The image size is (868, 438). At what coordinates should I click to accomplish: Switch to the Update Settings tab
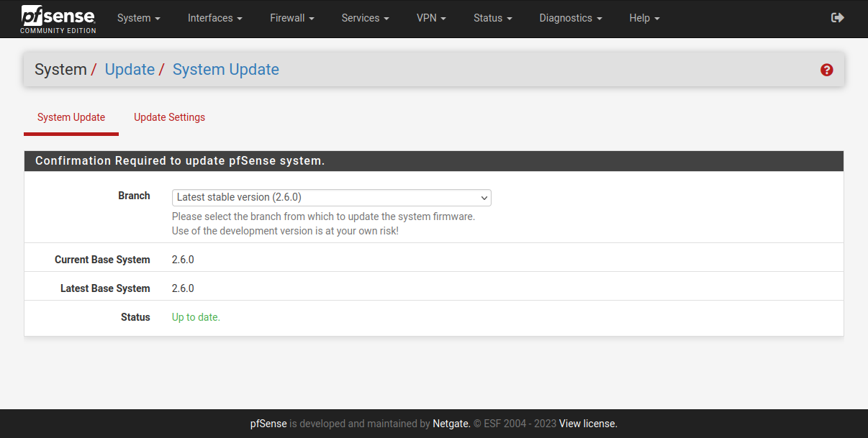point(170,117)
